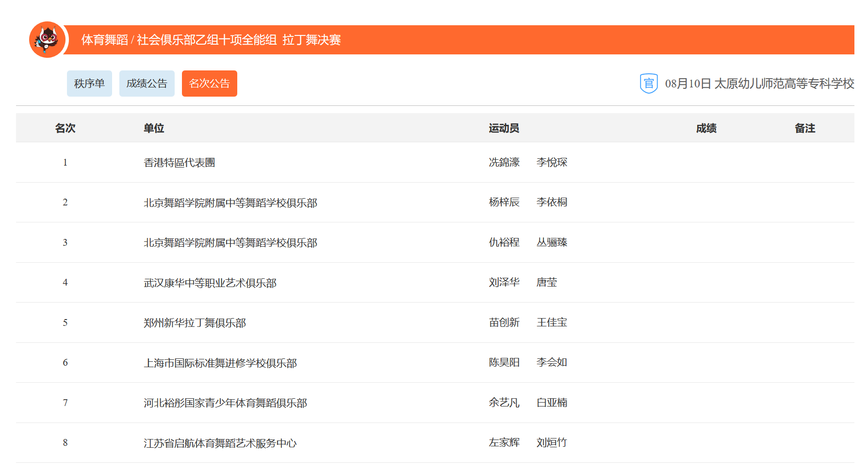Select unit 郑州新华拉丁舞俱乐部
The height and width of the screenshot is (474, 868).
[x=195, y=323]
